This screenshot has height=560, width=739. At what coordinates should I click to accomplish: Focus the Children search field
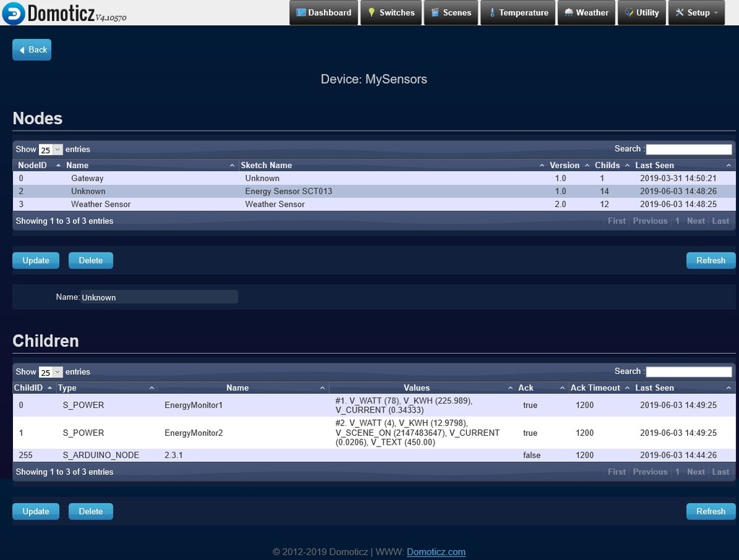click(688, 372)
